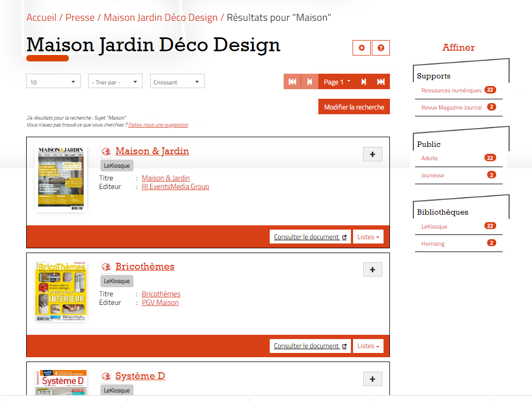Open the 'Système D' result heading
The image size is (532, 401).
click(x=140, y=376)
